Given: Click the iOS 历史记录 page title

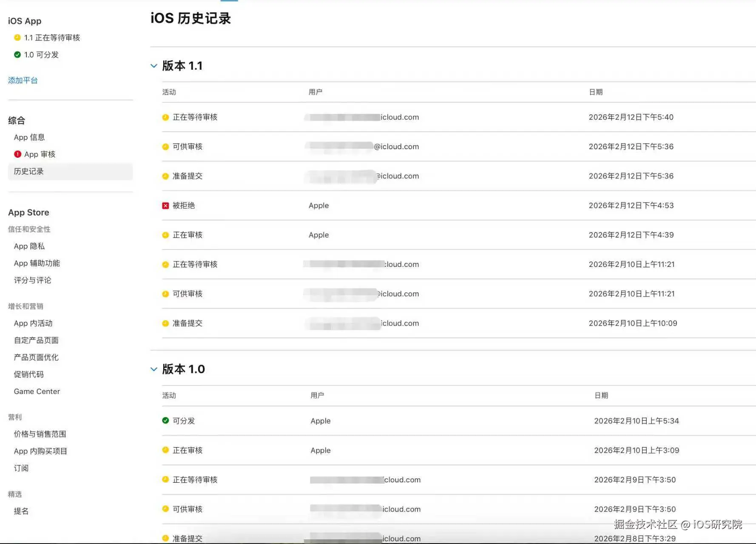Looking at the screenshot, I should [x=190, y=18].
